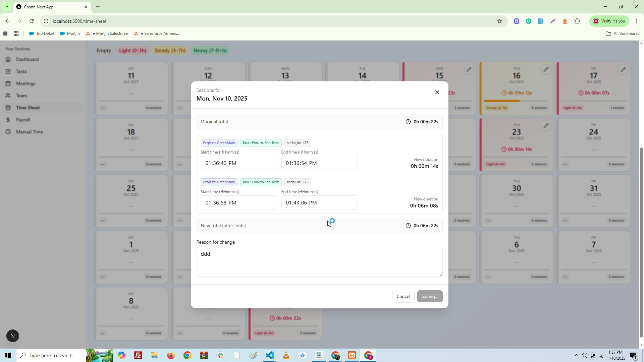Image resolution: width=644 pixels, height=362 pixels.
Task: Edit start time 01:36:40 PM field
Action: click(238, 163)
